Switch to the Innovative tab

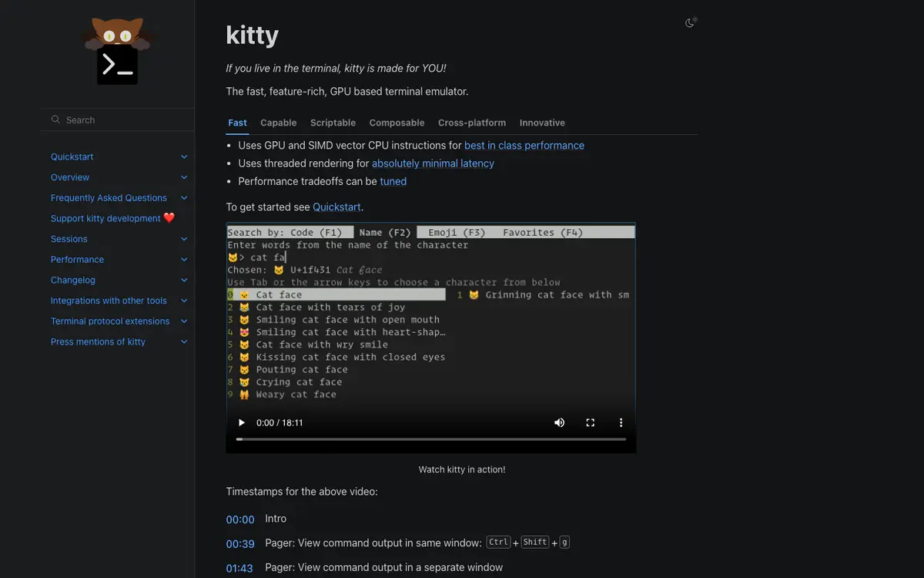click(542, 123)
